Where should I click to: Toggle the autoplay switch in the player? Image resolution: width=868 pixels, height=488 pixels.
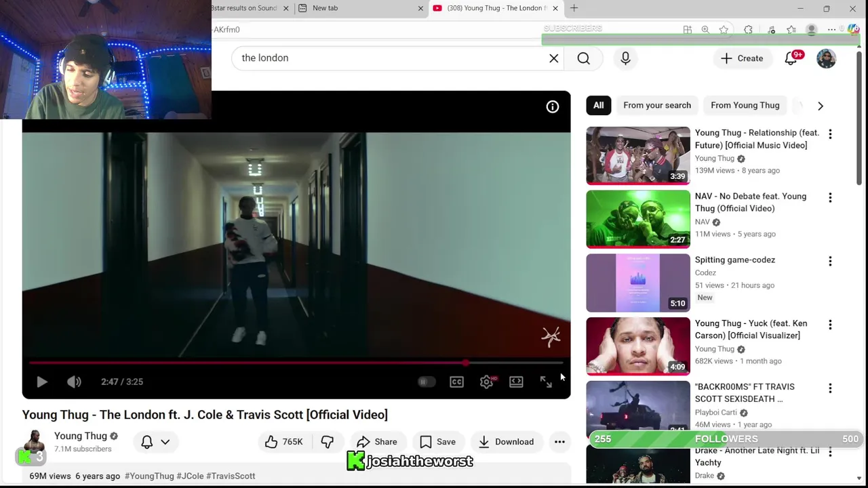click(427, 382)
